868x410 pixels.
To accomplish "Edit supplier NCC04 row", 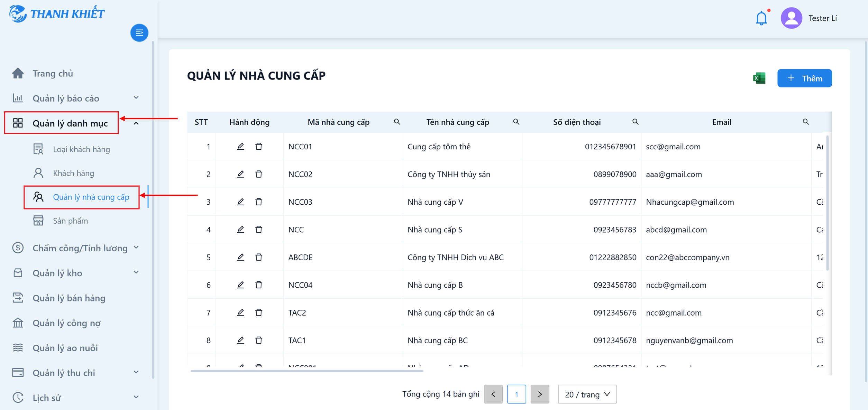I will click(x=240, y=285).
